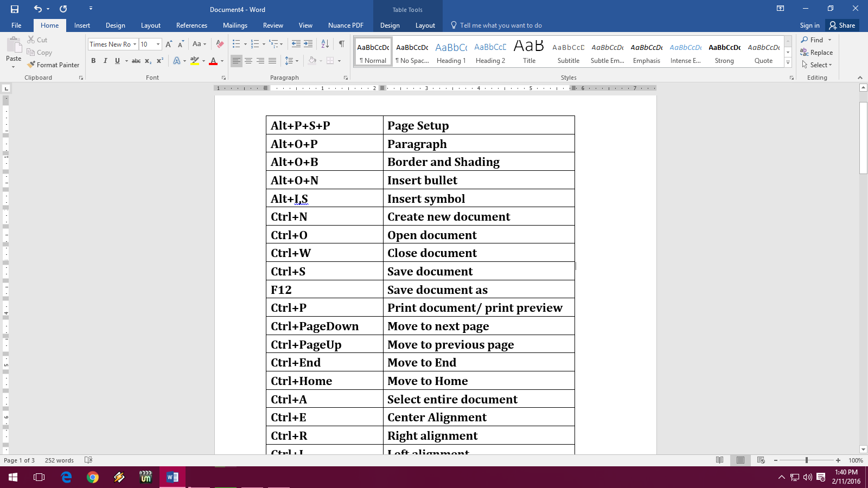This screenshot has width=868, height=488.
Task: Open Microsoft Edge from the taskbar
Action: click(x=66, y=478)
